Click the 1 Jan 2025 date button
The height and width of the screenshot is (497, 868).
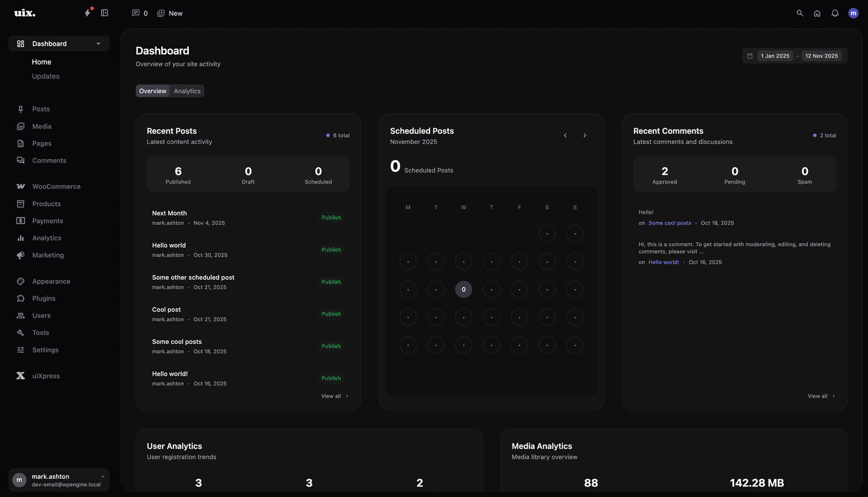[775, 55]
